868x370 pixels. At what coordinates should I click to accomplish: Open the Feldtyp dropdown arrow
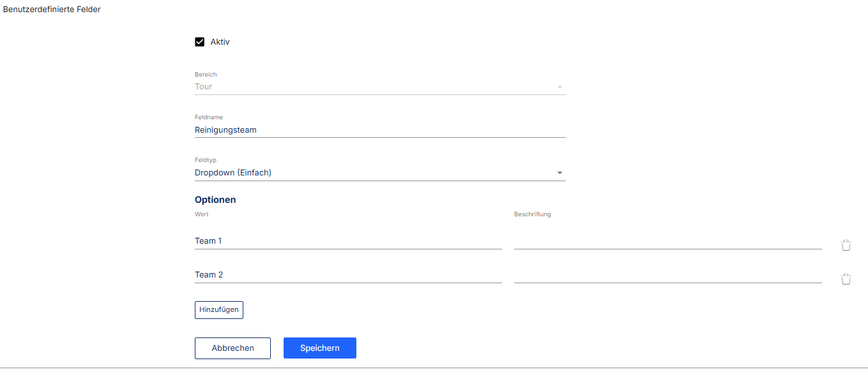tap(560, 173)
